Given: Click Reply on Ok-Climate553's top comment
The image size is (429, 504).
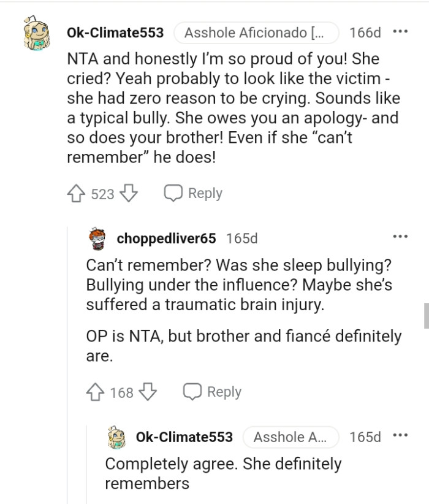Looking at the screenshot, I should coord(204,193).
